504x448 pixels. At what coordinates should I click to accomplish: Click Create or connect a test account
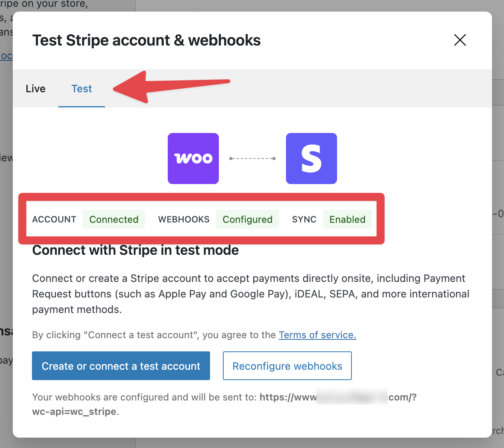click(121, 366)
